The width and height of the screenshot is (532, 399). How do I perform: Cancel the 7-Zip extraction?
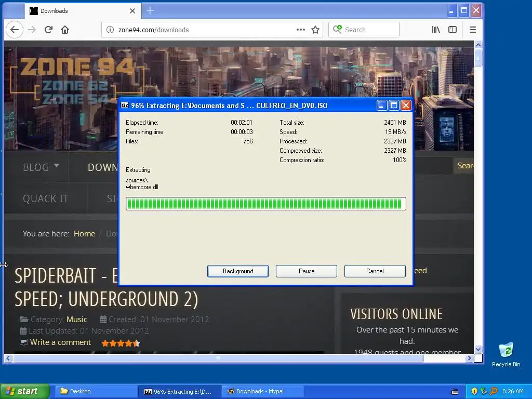375,271
